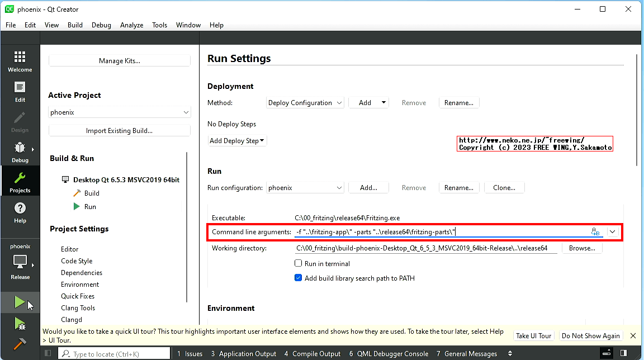
Task: Open the Deploy Configuration method dropdown
Action: pyautogui.click(x=305, y=103)
